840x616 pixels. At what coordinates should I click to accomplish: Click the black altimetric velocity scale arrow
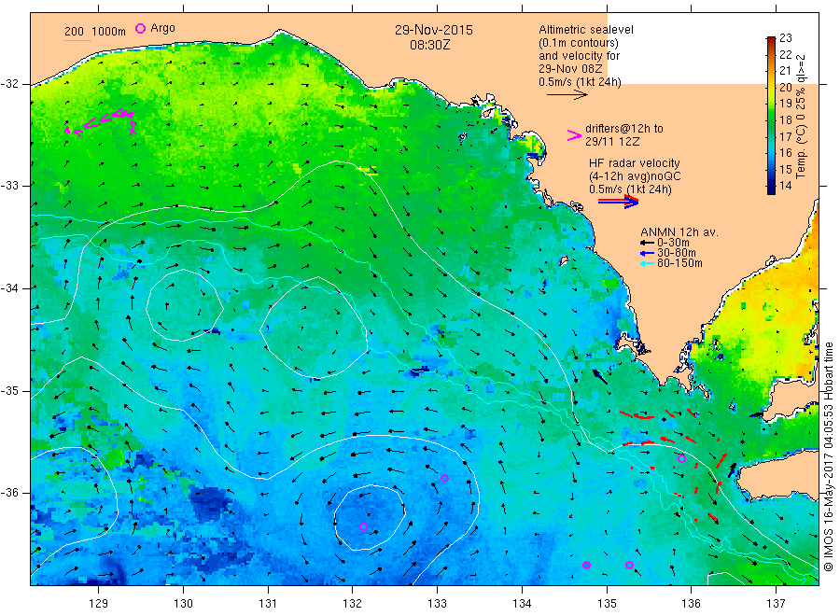[567, 95]
